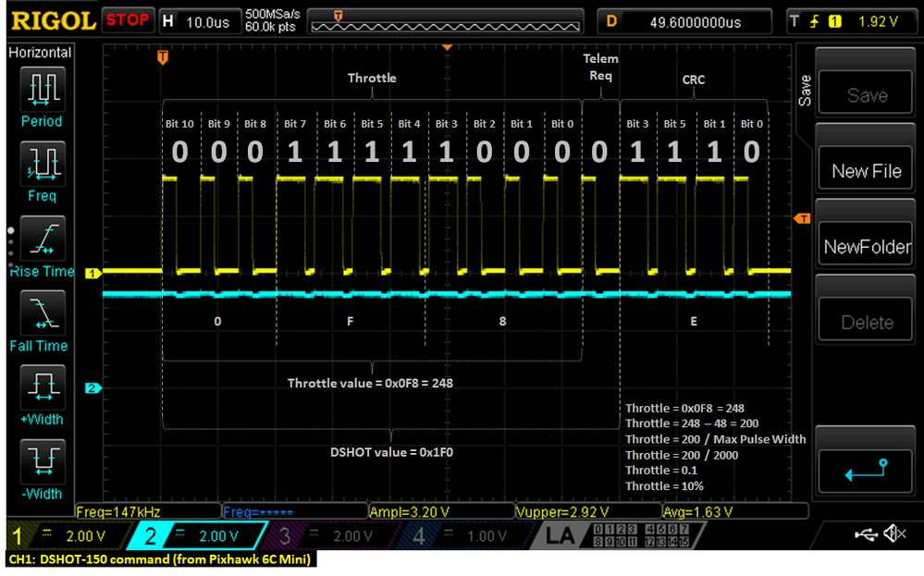This screenshot has height=576, width=924.
Task: Click the DSHOT value = 0x1F0 text
Action: click(391, 452)
